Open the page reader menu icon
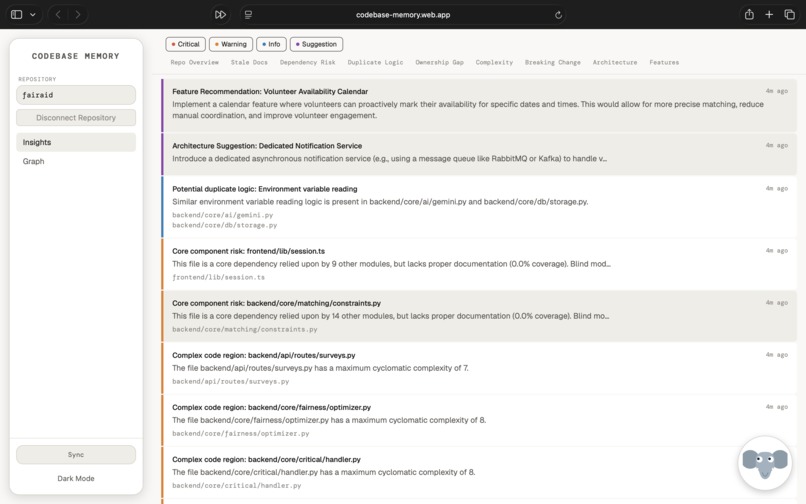 [x=248, y=14]
